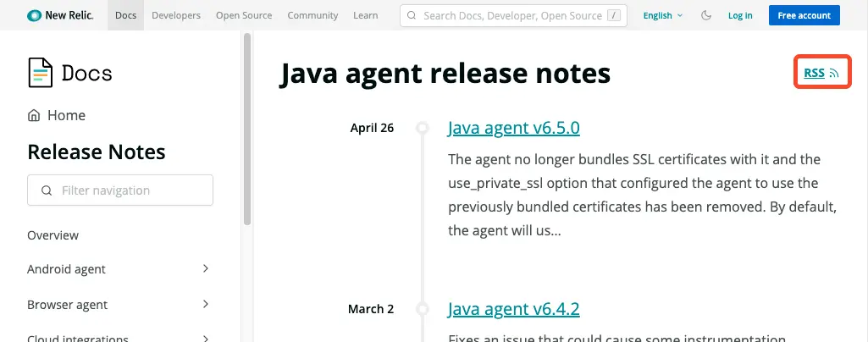Click the Filter navigation magnifier icon
Viewport: 868px width, 342px height.
point(47,190)
